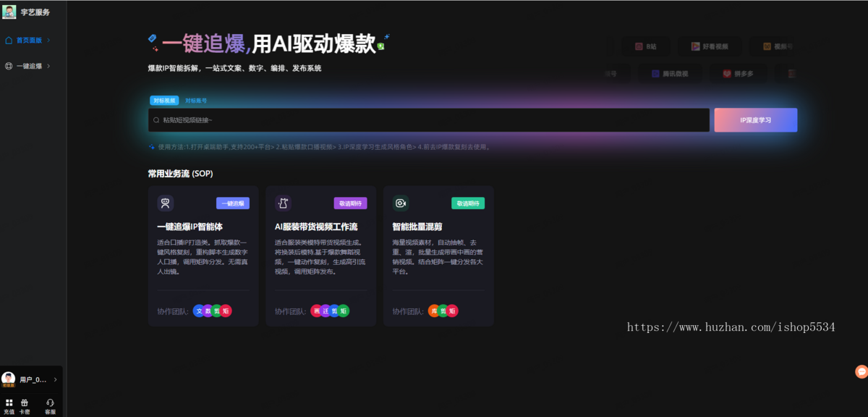
Task: Click the search magnifier in input box
Action: [156, 120]
